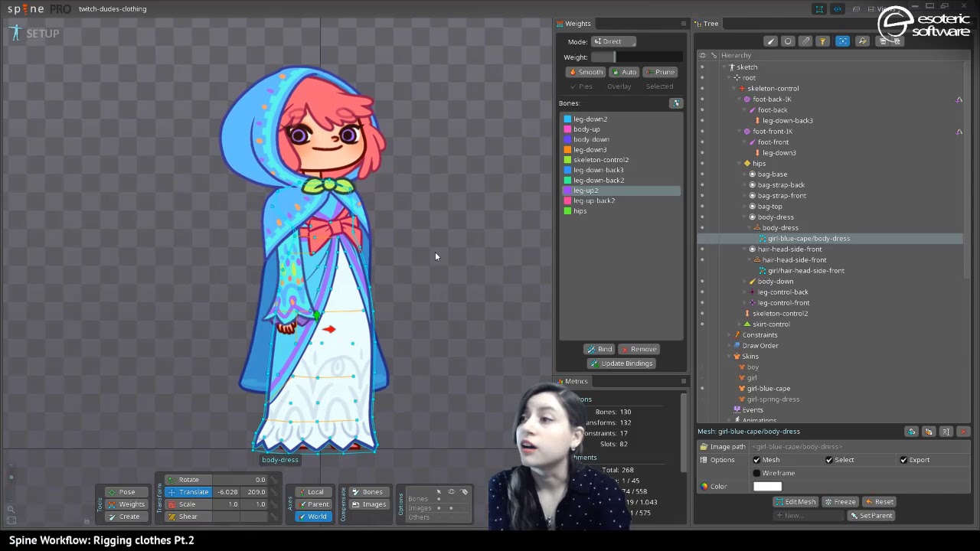980x551 pixels.
Task: Collapse the skeleton-control node
Action: 733,89
